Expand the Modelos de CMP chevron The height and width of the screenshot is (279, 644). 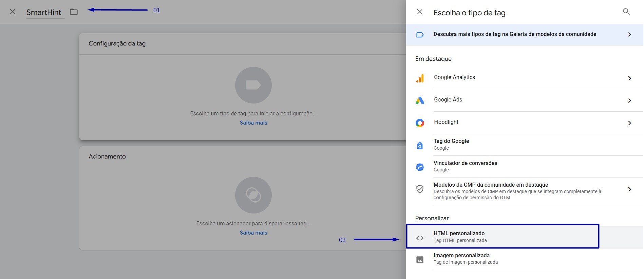(x=629, y=189)
